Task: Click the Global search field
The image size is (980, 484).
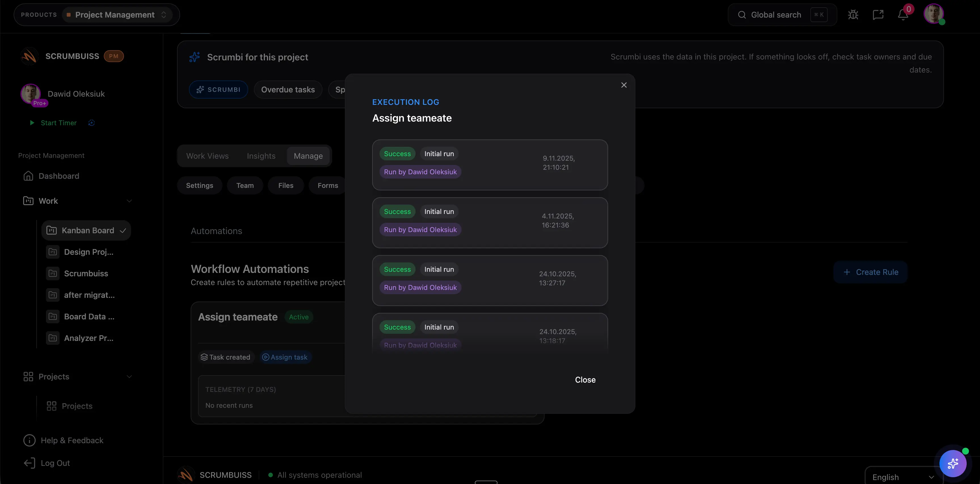Action: pos(776,14)
